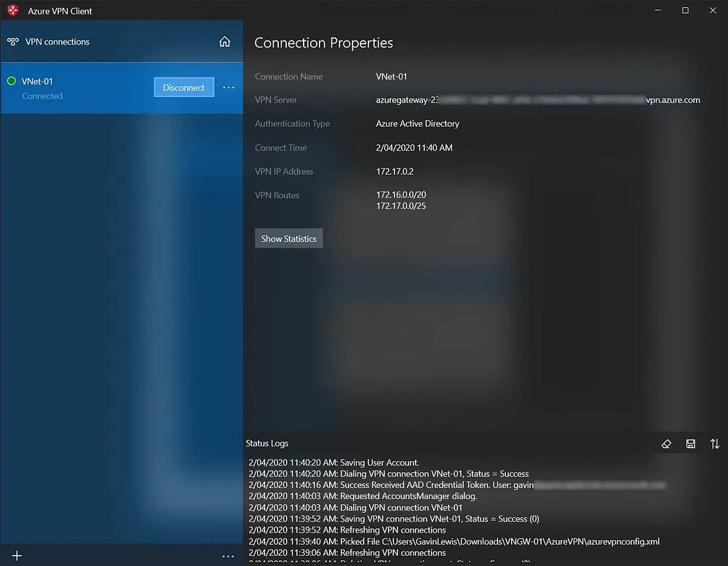
Task: Click the VPN connections network icon
Action: 13,42
